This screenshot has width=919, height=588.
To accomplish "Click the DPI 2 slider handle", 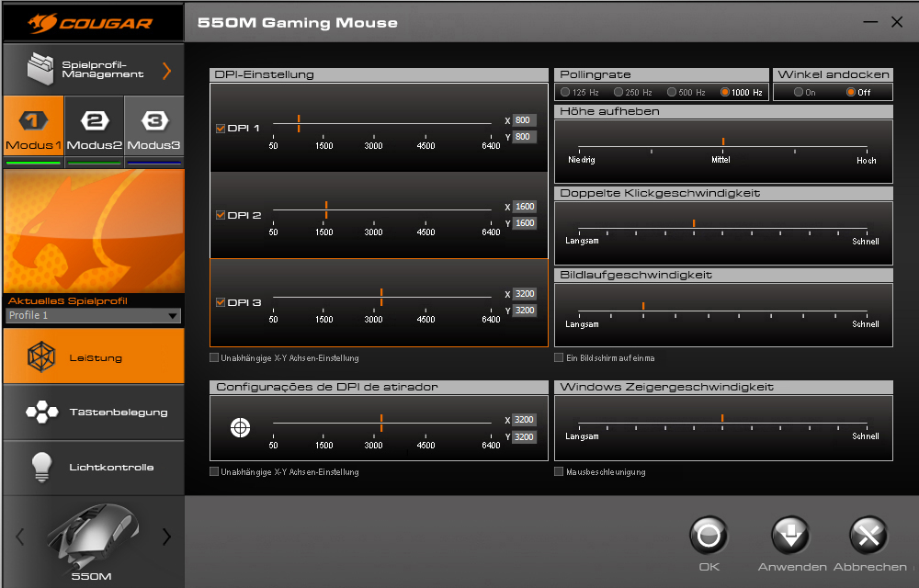I will [326, 209].
